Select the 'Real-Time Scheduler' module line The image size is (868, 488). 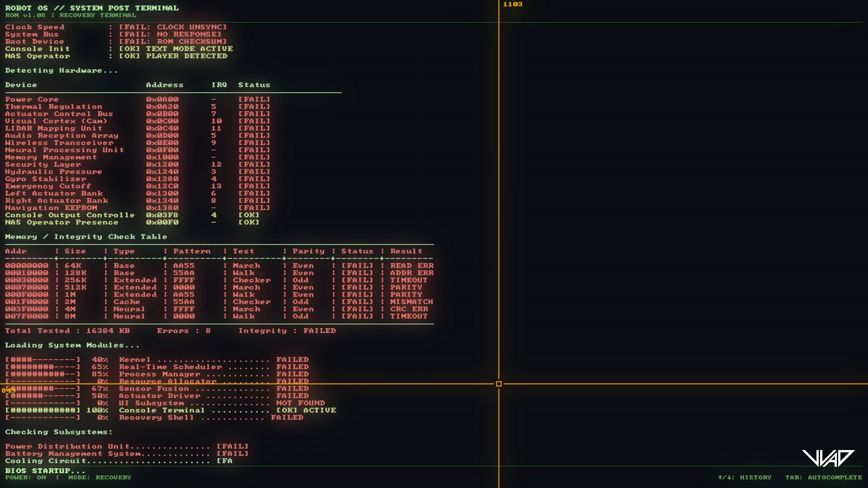tap(157, 367)
